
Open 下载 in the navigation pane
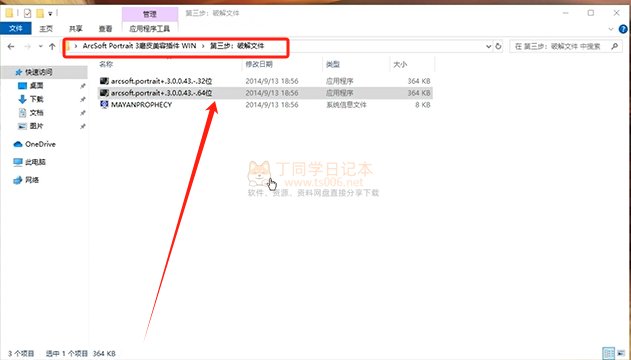(x=36, y=99)
